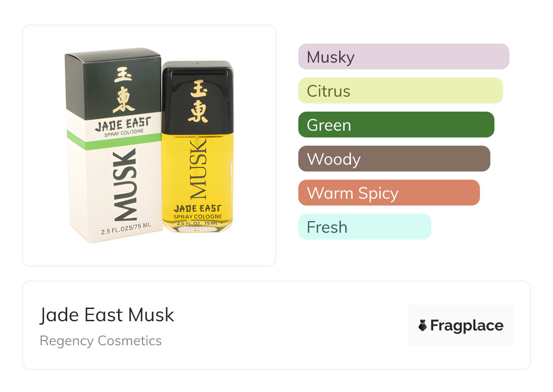Open the Jade East Musk title
Image resolution: width=553 pixels, height=392 pixels.
click(107, 315)
